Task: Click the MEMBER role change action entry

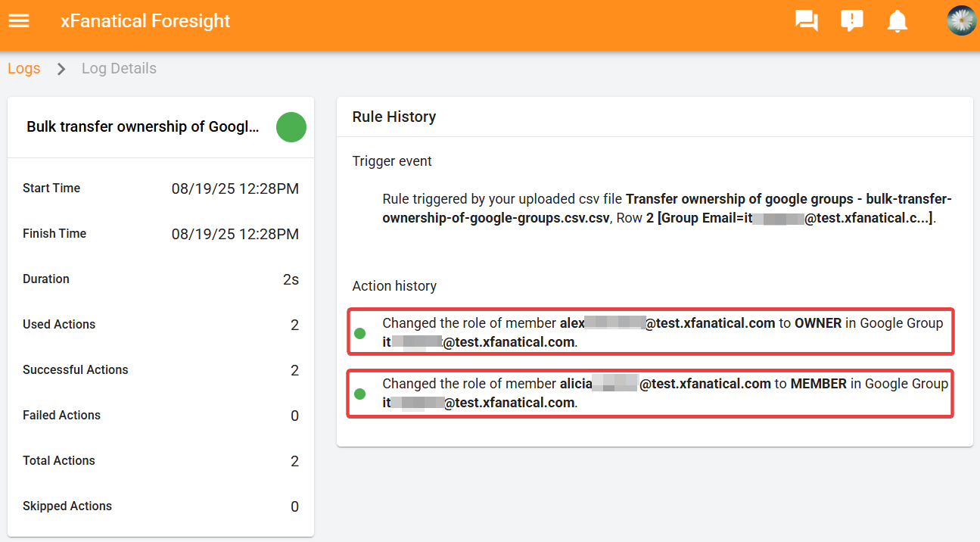Action: (651, 393)
